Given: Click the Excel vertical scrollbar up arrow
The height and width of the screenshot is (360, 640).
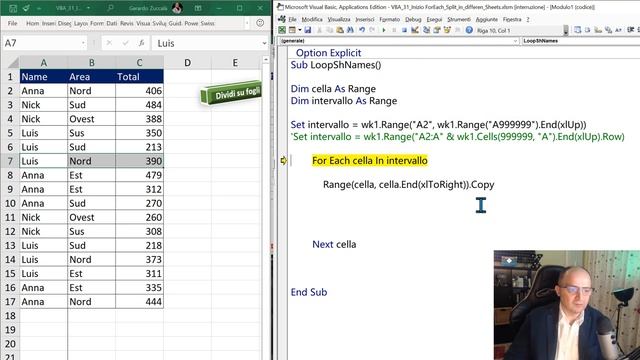Looking at the screenshot, I should point(266,60).
